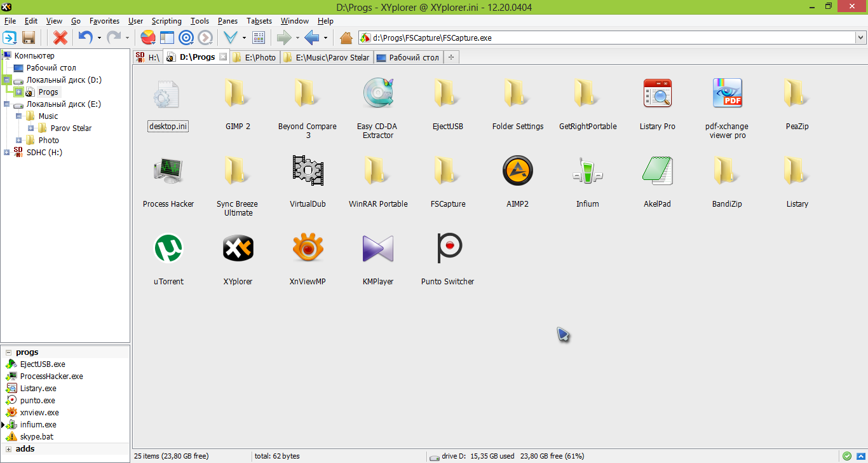The width and height of the screenshot is (868, 463).
Task: Select the Listary Pro icon
Action: coord(658,93)
